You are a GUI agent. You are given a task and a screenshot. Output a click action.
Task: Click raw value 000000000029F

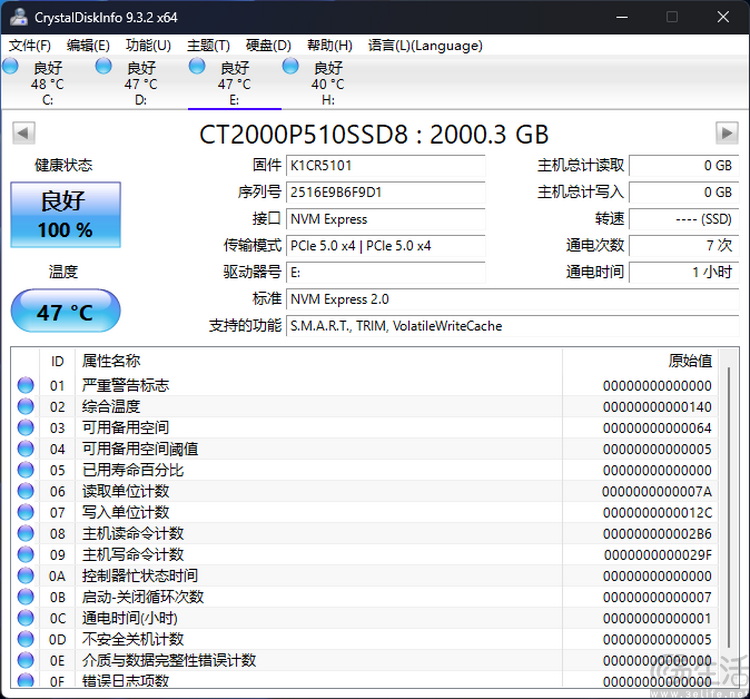tap(658, 555)
